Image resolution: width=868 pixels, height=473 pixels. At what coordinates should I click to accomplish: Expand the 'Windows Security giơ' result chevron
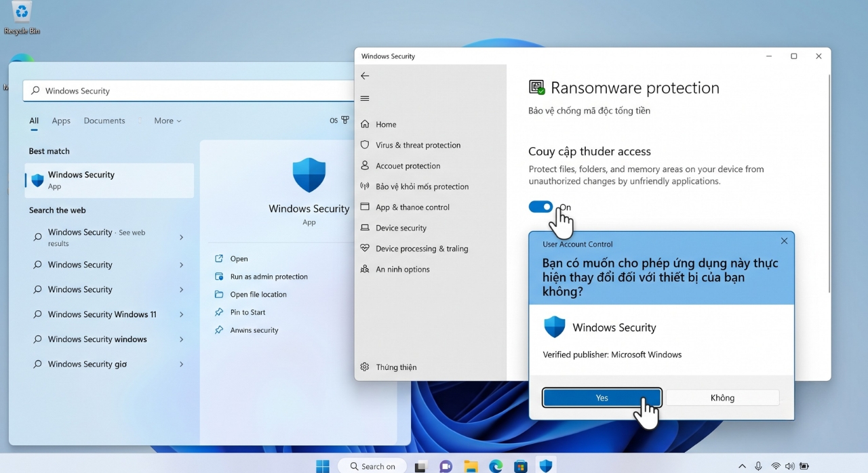181,364
